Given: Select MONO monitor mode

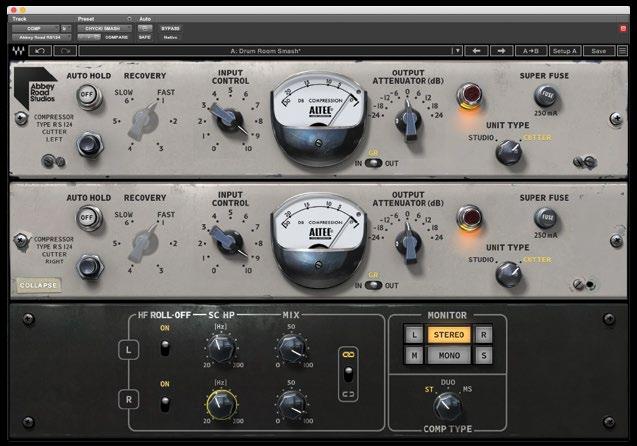Looking at the screenshot, I should [448, 355].
